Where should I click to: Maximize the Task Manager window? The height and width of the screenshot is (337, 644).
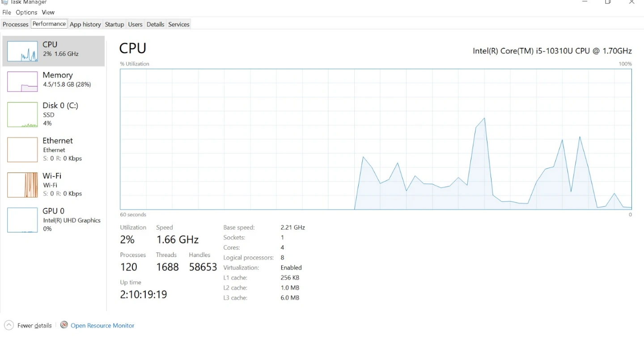tap(608, 2)
